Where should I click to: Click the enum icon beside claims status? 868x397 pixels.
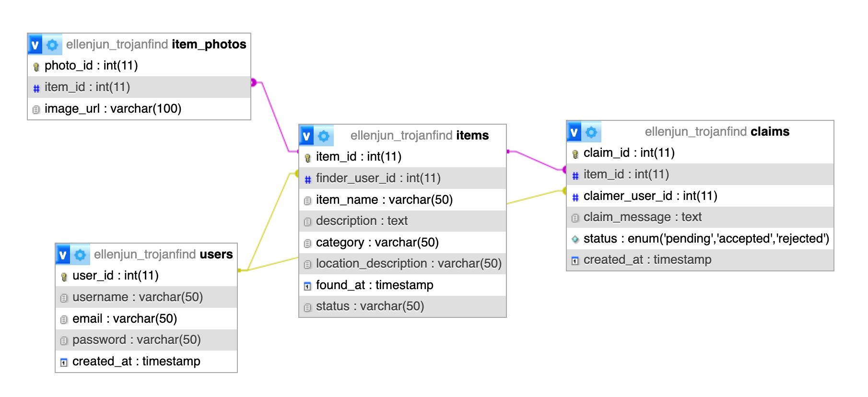(575, 239)
